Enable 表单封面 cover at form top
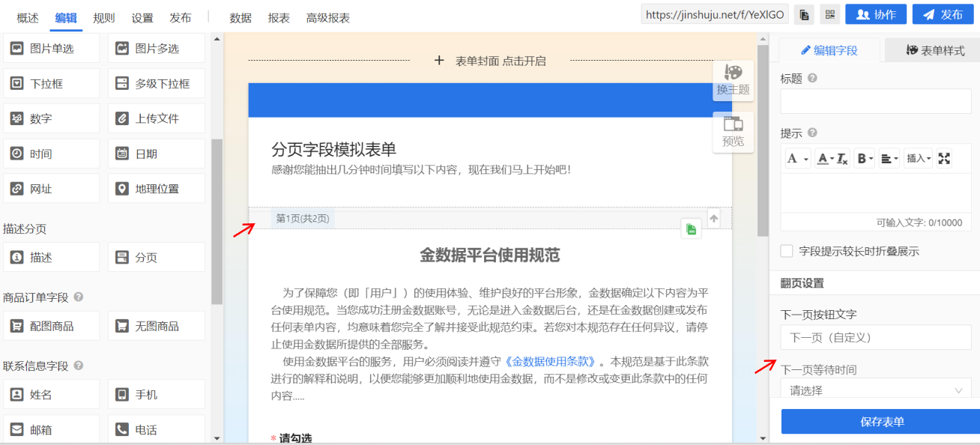Viewport: 980px width, 445px height. [490, 61]
